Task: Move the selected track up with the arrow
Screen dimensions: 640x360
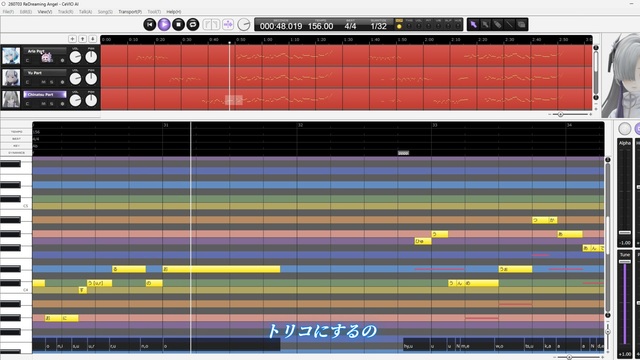Action: (x=82, y=39)
